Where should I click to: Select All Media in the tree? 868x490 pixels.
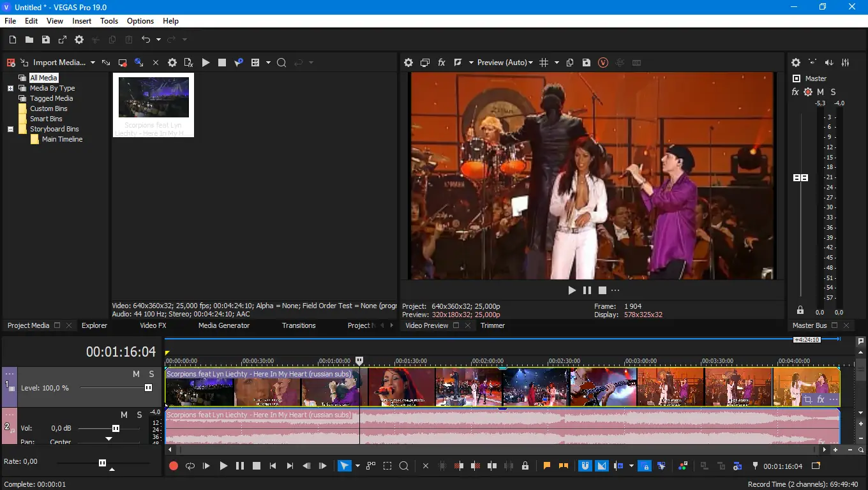tap(43, 78)
